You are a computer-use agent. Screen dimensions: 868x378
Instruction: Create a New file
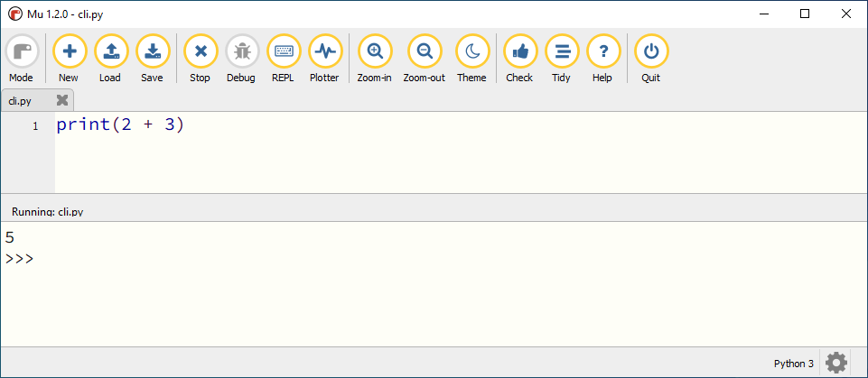tap(69, 58)
